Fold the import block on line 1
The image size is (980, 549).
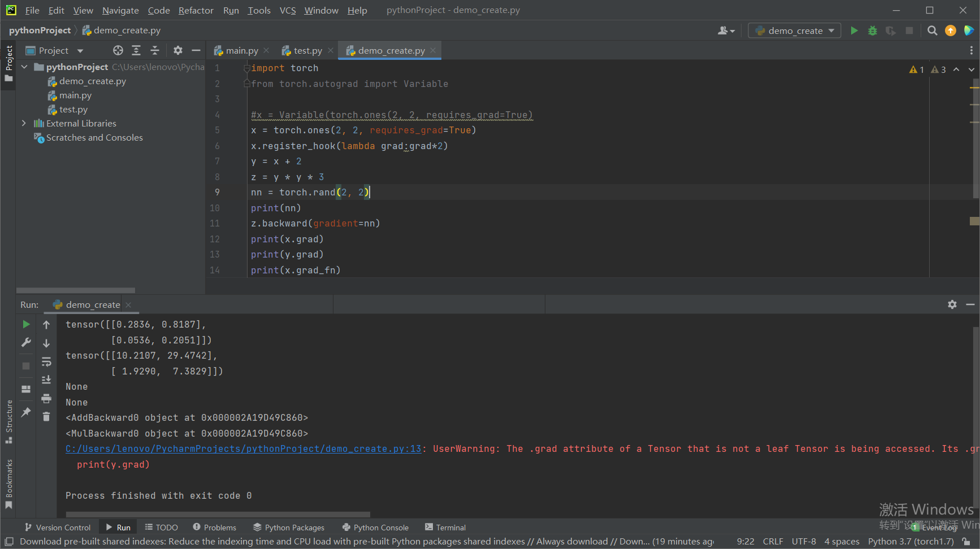pos(246,68)
